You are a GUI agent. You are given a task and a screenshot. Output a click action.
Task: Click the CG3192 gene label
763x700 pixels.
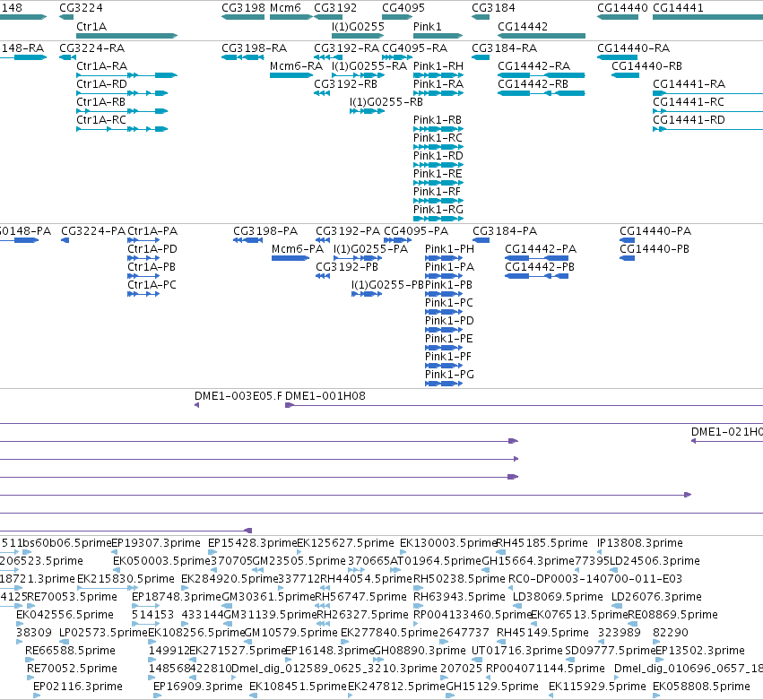coord(335,8)
